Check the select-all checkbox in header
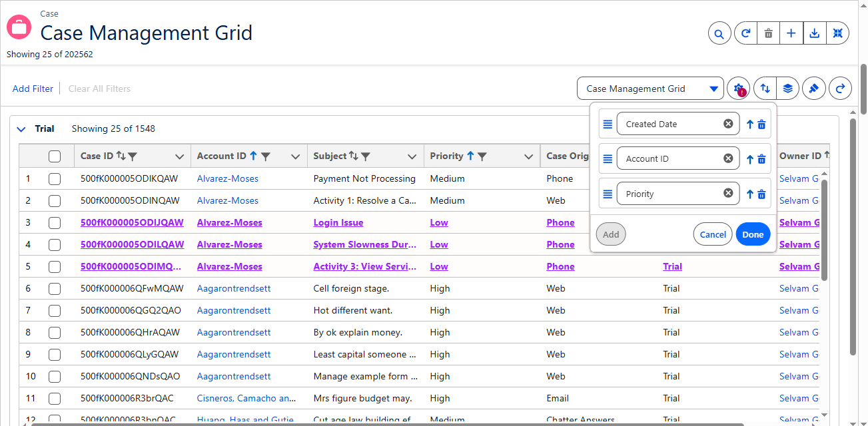868x426 pixels. [55, 156]
